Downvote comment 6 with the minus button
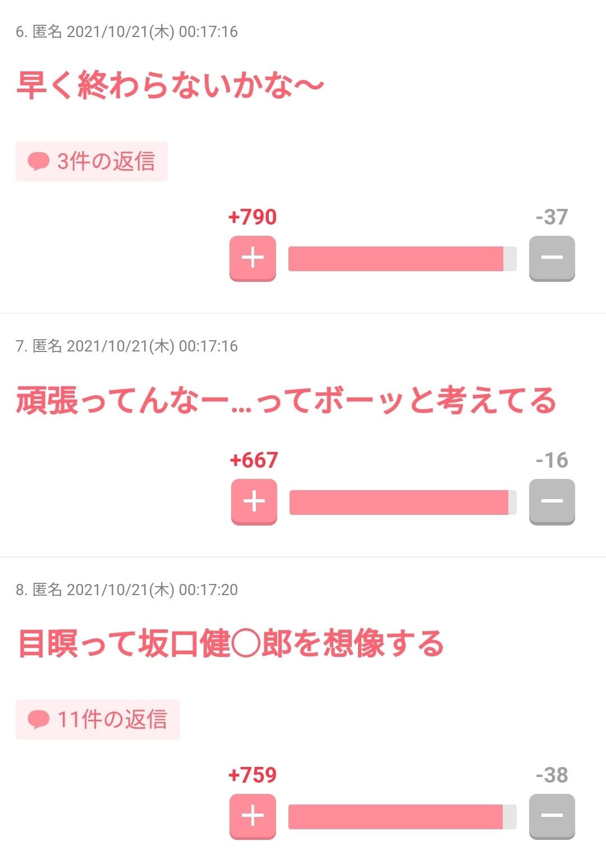This screenshot has width=606, height=868. point(552,258)
